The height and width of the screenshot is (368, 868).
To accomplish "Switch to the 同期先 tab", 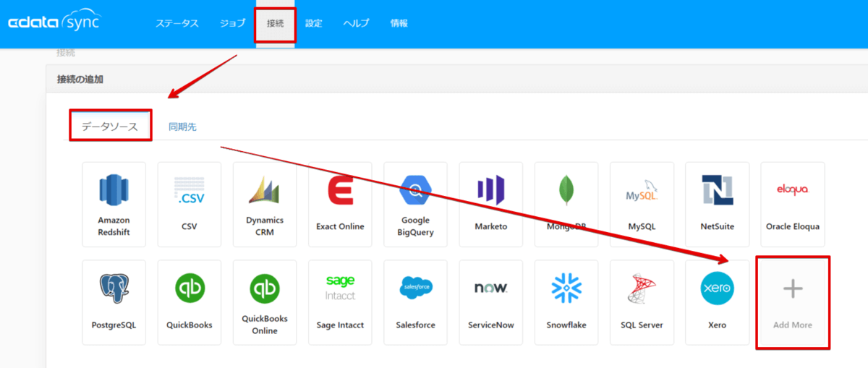I will [x=182, y=127].
